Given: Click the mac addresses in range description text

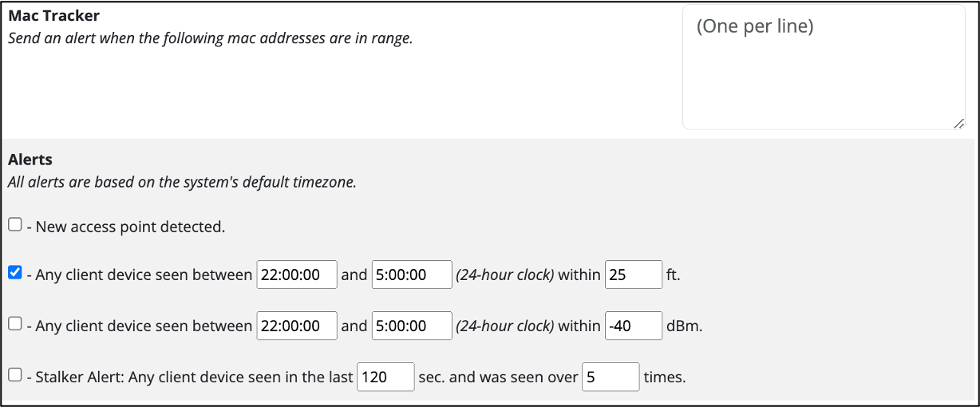Looking at the screenshot, I should [x=210, y=38].
